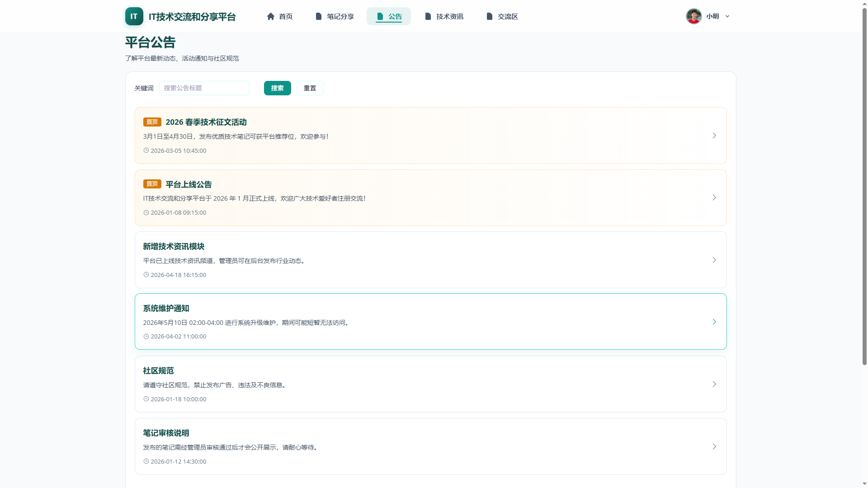
Task: Focus the 搜索公告标题 keyword input
Action: (x=204, y=88)
